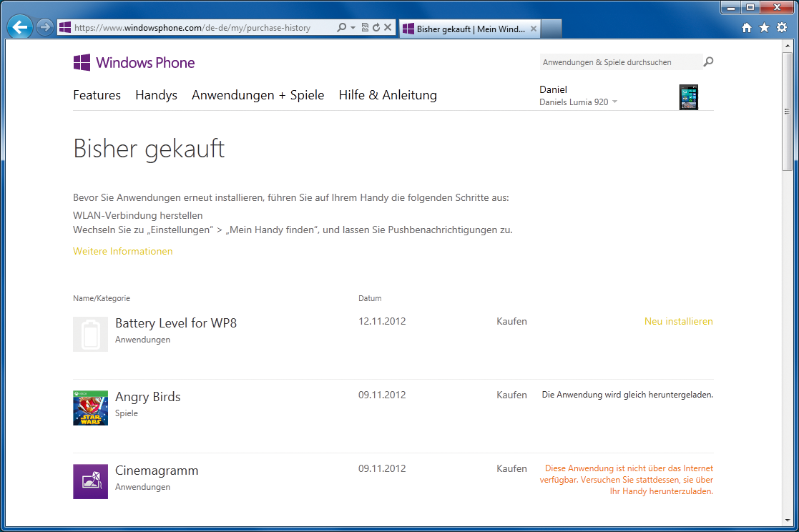Click 'Kaufen' in the Battery Level row

pos(511,322)
